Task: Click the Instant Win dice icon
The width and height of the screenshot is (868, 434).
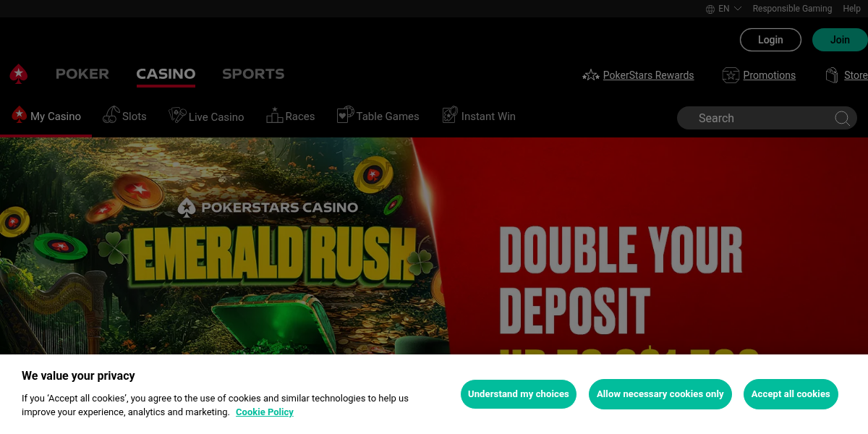Action: pyautogui.click(x=450, y=115)
